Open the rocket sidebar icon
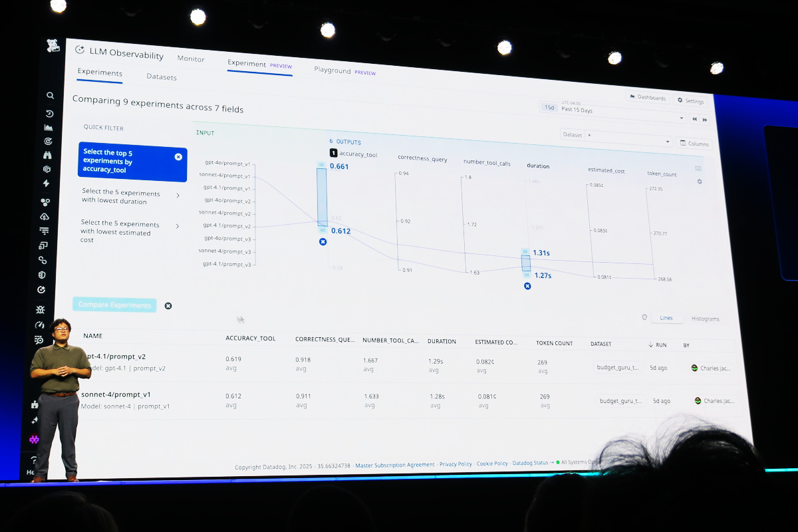The image size is (798, 532). (35, 421)
